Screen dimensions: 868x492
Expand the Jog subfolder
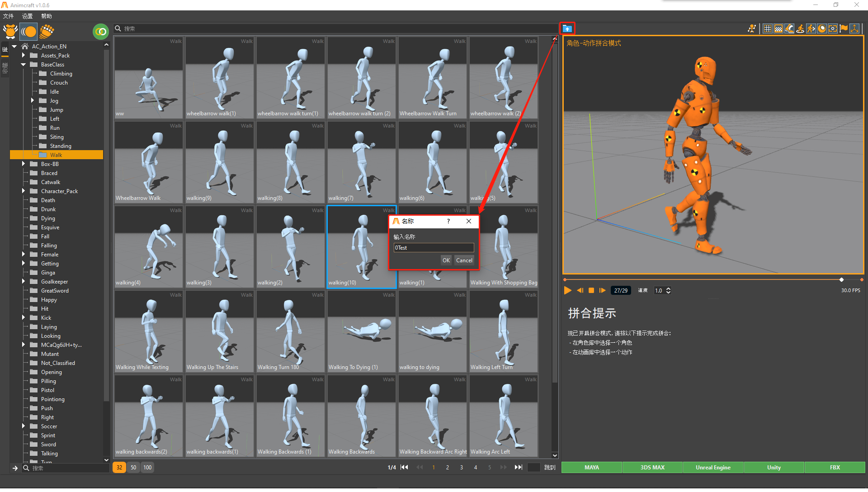(33, 100)
